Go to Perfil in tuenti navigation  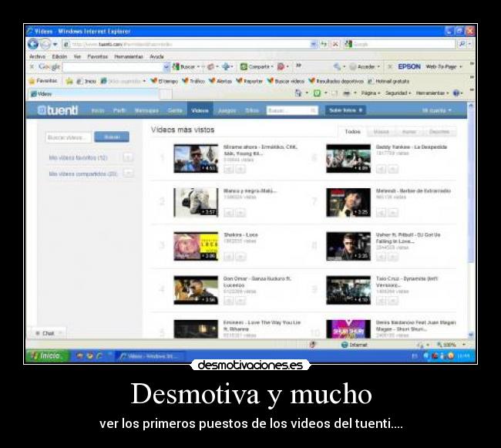coord(119,110)
